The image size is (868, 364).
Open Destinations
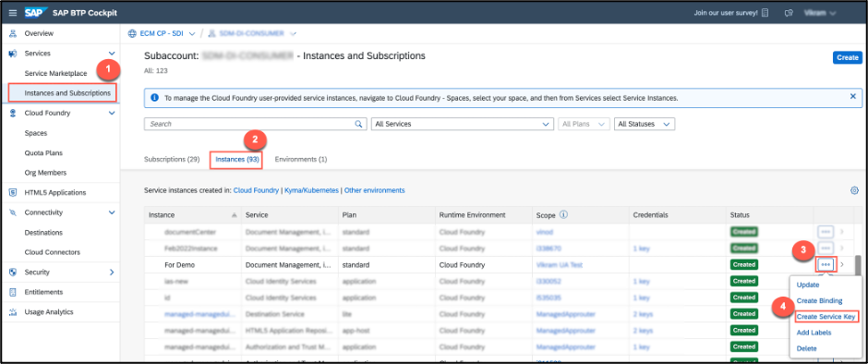coord(43,233)
